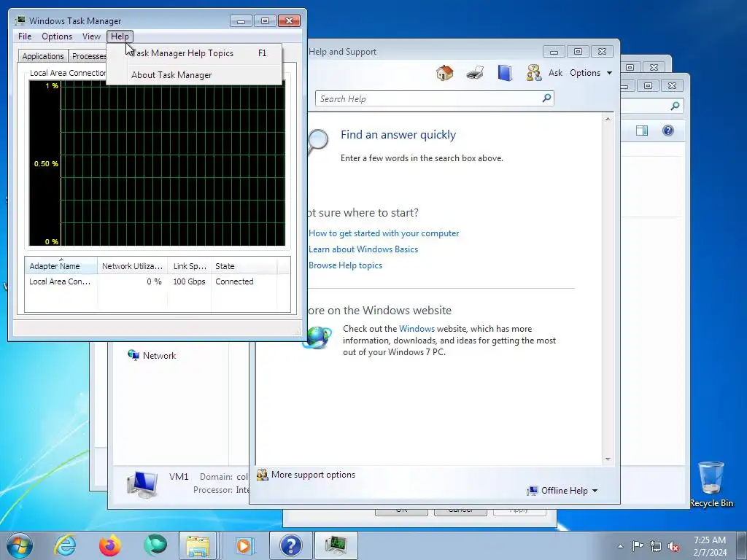Select Task Manager Help Topics

(195, 53)
